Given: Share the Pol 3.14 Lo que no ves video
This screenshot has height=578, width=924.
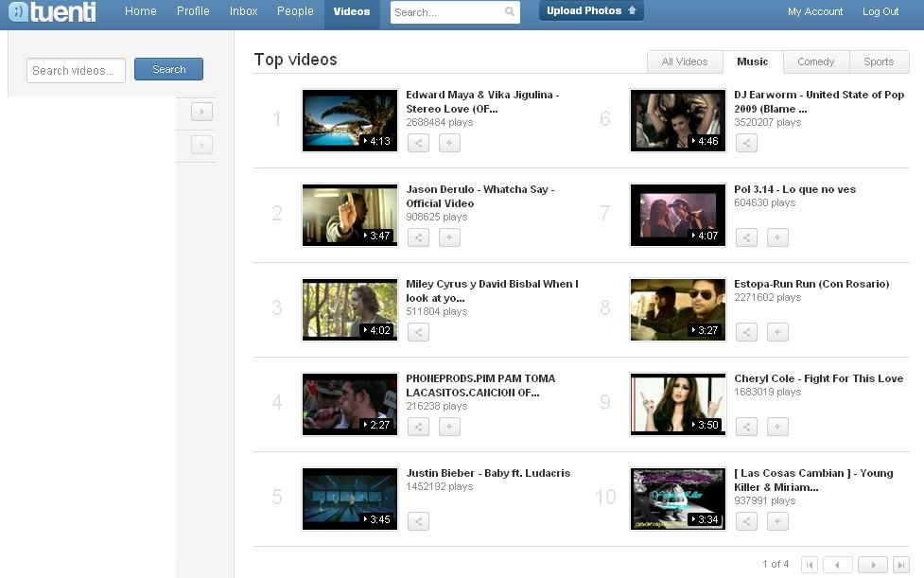Looking at the screenshot, I should (746, 237).
